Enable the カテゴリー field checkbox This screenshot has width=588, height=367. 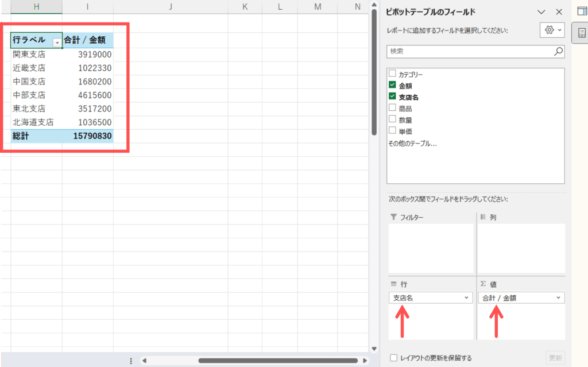click(392, 74)
